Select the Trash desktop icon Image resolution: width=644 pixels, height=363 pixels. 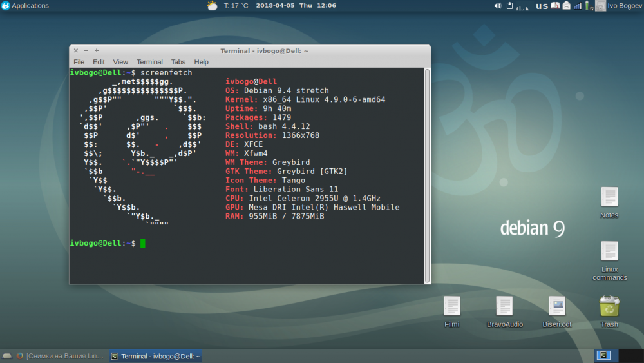coord(609,311)
